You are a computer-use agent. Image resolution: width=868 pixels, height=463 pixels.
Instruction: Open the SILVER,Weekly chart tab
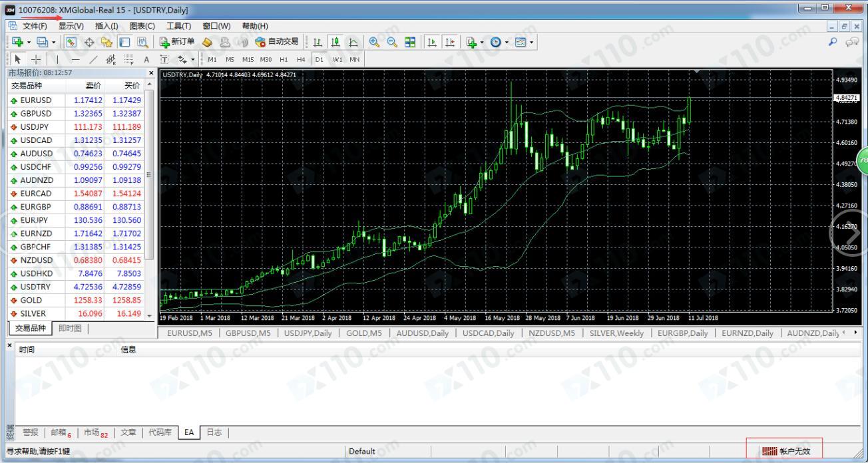(616, 333)
